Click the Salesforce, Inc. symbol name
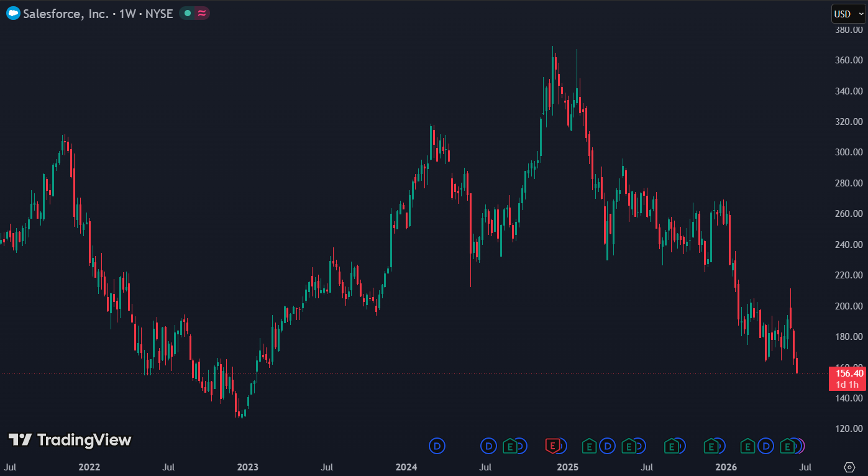The width and height of the screenshot is (868, 476). pyautogui.click(x=66, y=14)
